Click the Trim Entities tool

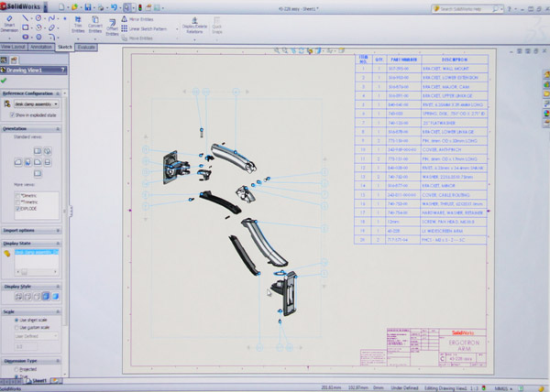(x=78, y=25)
